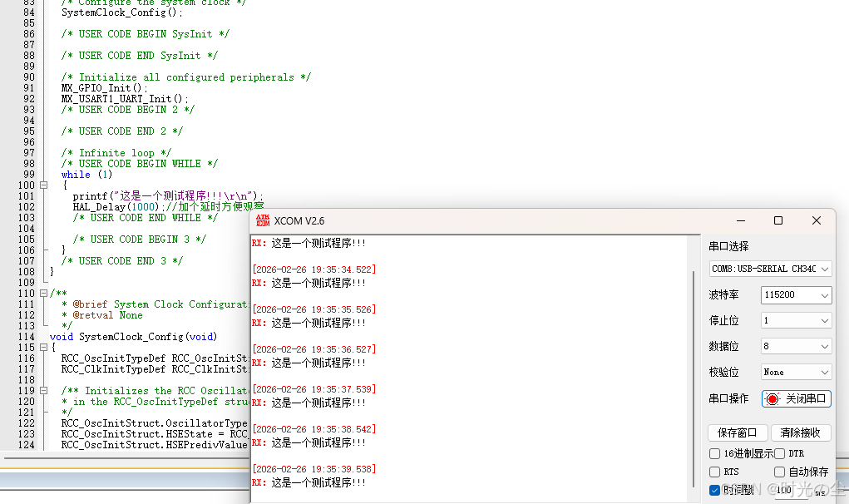Collapse the comment block at line 110
849x504 pixels.
(x=44, y=294)
